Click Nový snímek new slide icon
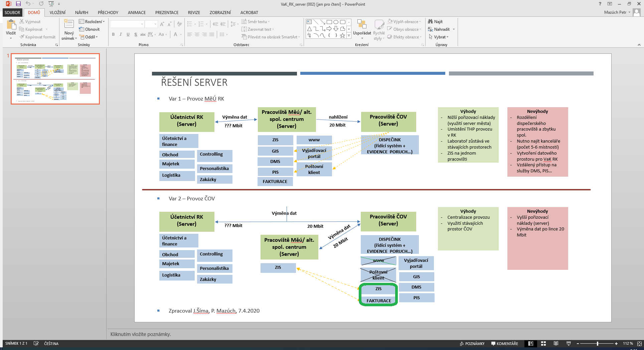This screenshot has height=350, width=644. coord(69,24)
